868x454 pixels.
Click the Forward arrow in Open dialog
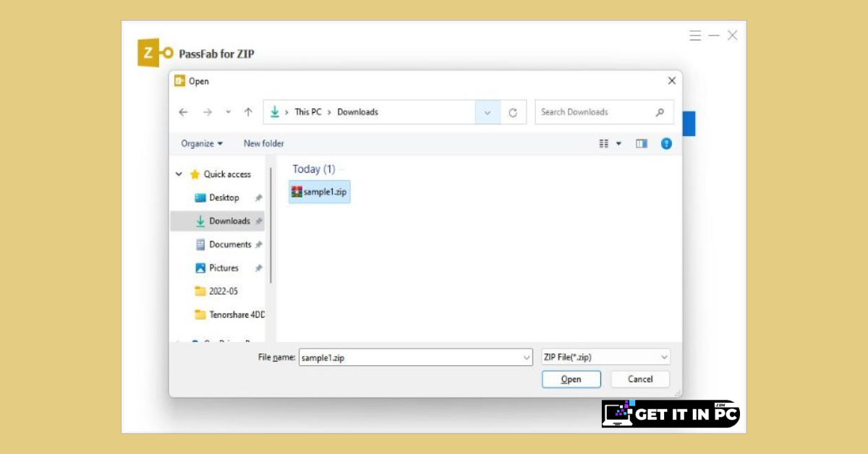pos(208,112)
